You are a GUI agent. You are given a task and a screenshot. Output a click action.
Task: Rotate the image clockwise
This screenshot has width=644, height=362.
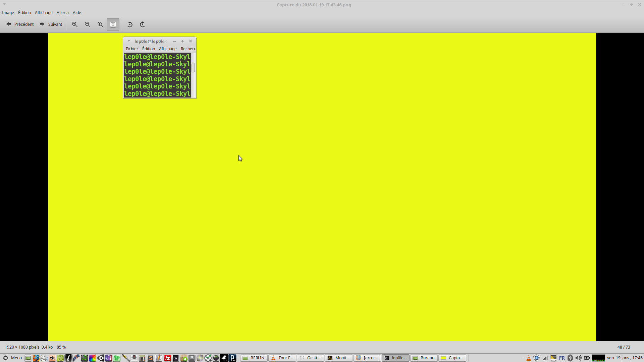(x=142, y=24)
